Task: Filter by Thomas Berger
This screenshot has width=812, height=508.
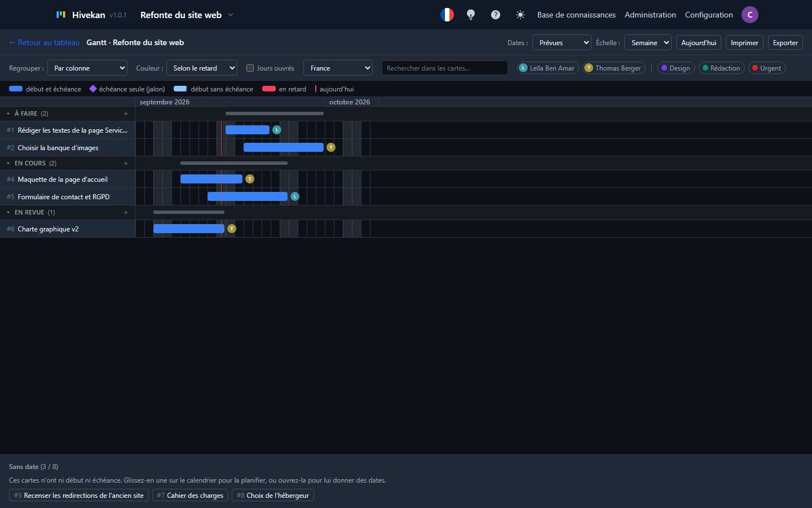Action: [x=614, y=68]
